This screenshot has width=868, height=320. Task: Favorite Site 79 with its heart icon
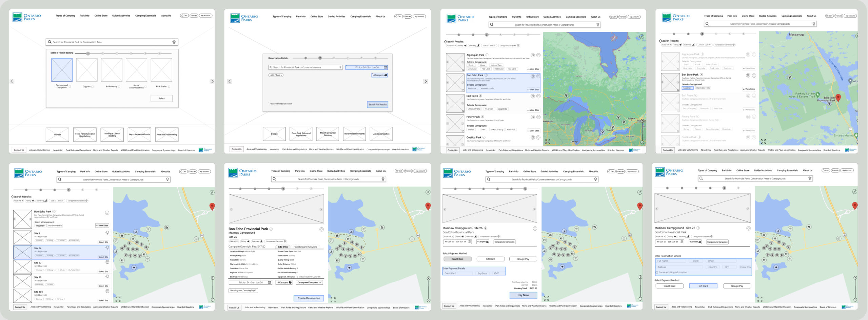[107, 277]
